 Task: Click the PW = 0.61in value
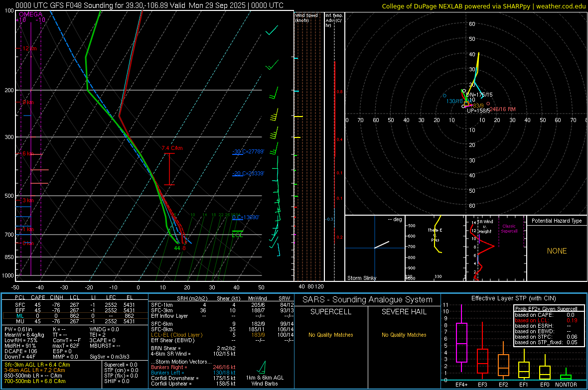click(18, 329)
